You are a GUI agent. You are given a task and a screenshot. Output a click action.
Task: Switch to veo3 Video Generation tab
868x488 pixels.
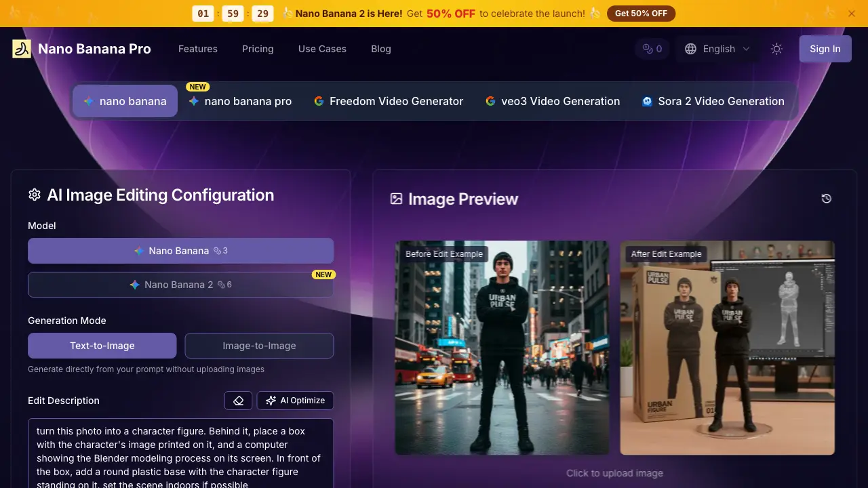coord(553,101)
